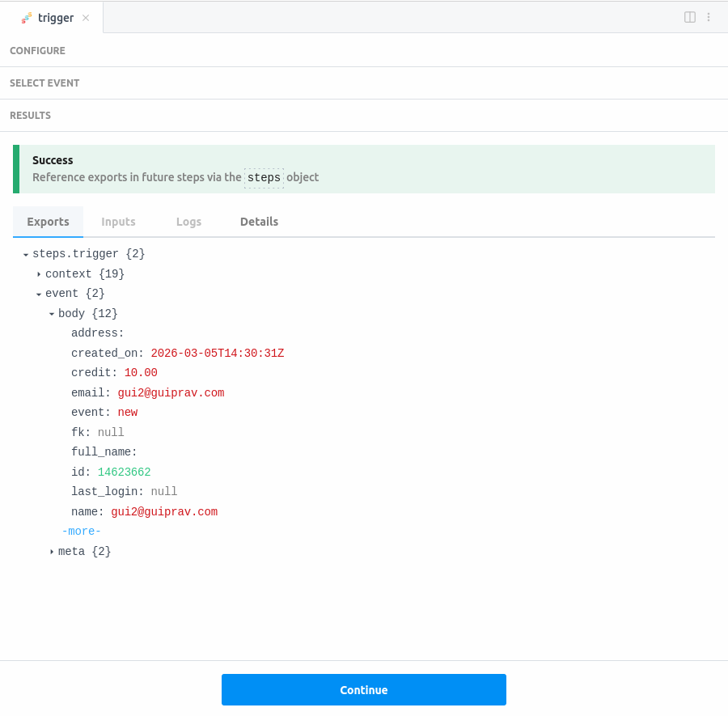The width and height of the screenshot is (728, 716).
Task: Select the id value 14623662
Action: point(124,472)
